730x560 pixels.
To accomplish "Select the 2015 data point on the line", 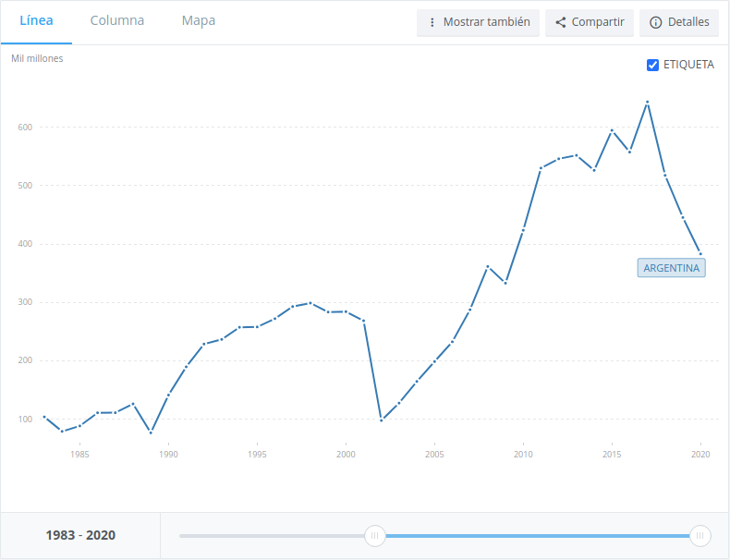I will pyautogui.click(x=612, y=130).
